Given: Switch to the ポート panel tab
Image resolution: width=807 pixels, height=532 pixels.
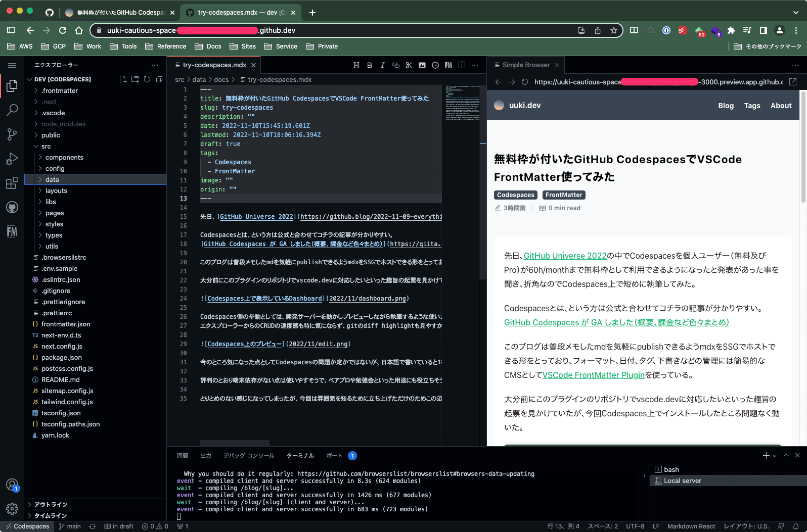Looking at the screenshot, I should [x=334, y=456].
